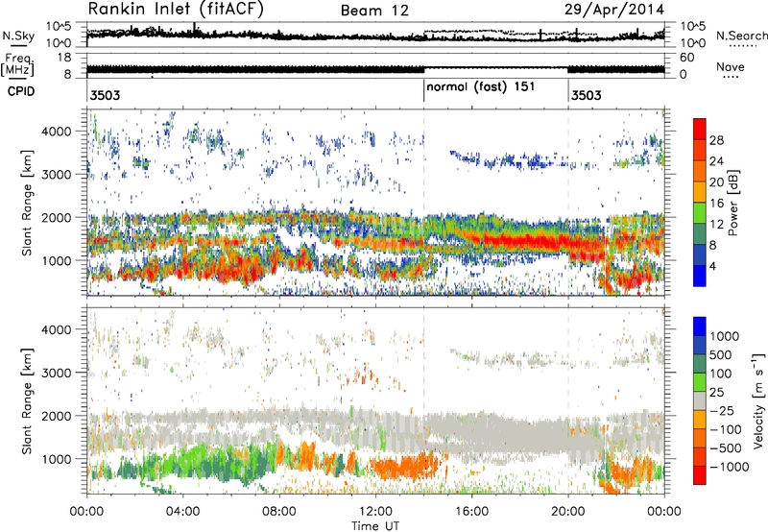Click the '60' Nave axis tick label
This screenshot has height=532, width=768.
click(686, 58)
